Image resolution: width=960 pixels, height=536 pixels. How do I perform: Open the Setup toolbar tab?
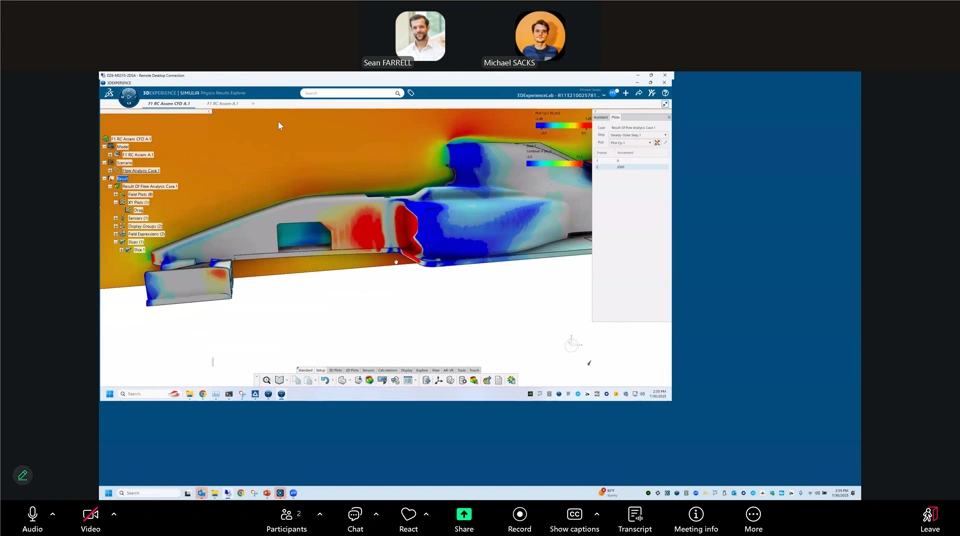(321, 371)
